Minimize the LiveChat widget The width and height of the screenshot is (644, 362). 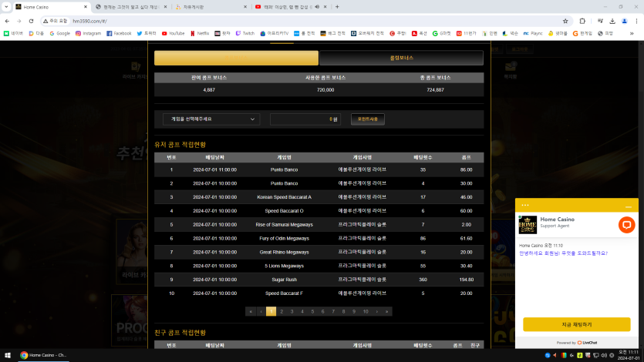coord(629,206)
